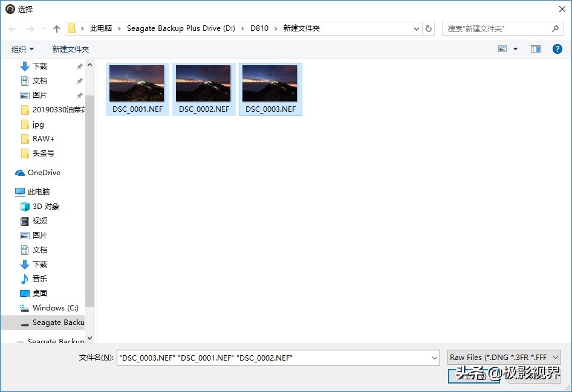Expand the chevron after D810 in breadcrumb
The width and height of the screenshot is (572, 392).
(x=276, y=29)
